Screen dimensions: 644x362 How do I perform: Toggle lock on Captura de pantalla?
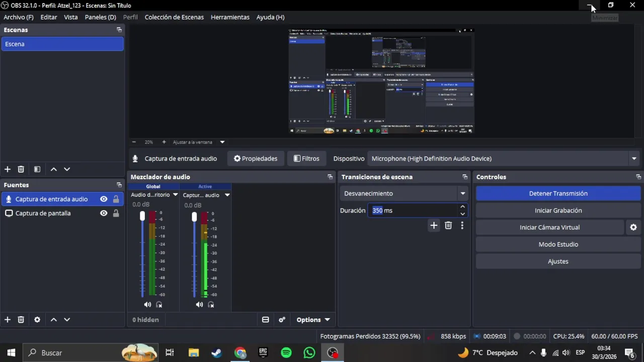click(x=116, y=213)
